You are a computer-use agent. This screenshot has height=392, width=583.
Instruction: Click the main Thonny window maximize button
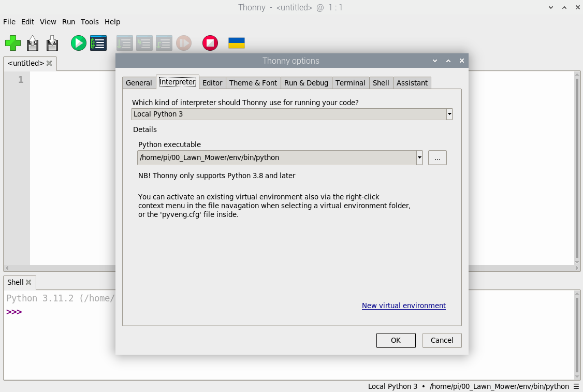click(x=564, y=7)
